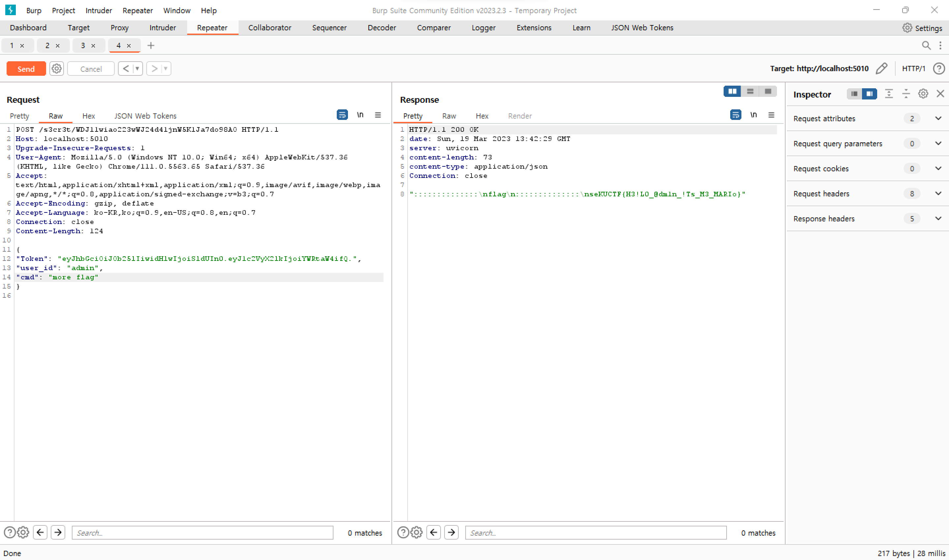Screen dimensions: 949x560
Task: Select top-bottom stacked layout view
Action: (750, 91)
